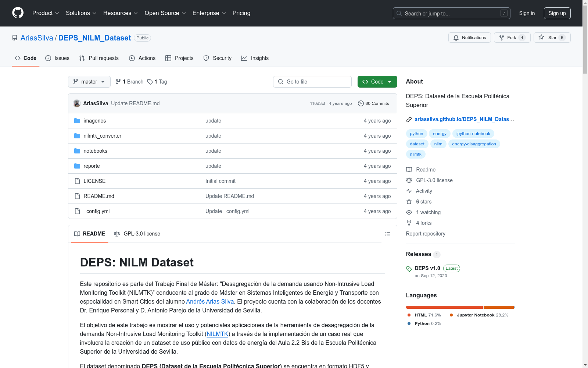
Task: Click the Sign up button
Action: coord(557,13)
